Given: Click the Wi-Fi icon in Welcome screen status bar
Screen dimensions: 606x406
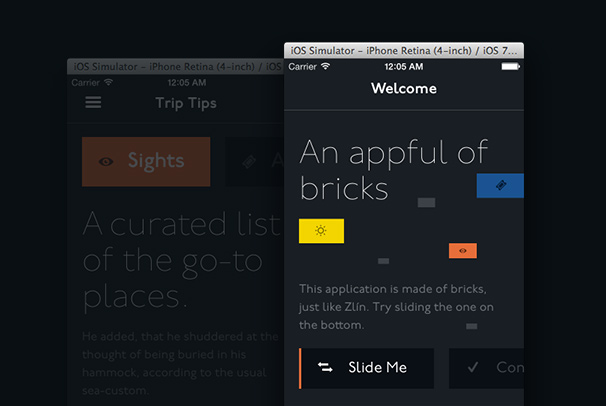Looking at the screenshot, I should 325,66.
